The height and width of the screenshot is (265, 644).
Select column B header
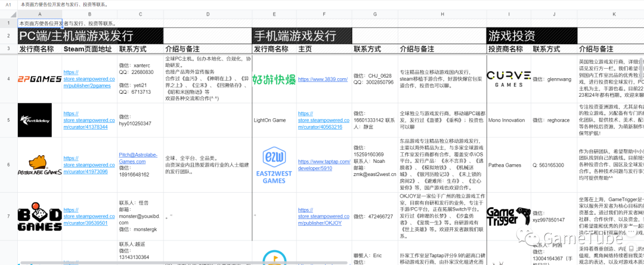(90, 14)
